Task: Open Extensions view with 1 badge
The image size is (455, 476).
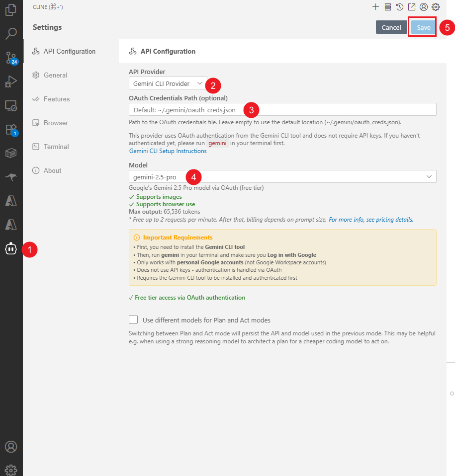Action: click(x=11, y=130)
